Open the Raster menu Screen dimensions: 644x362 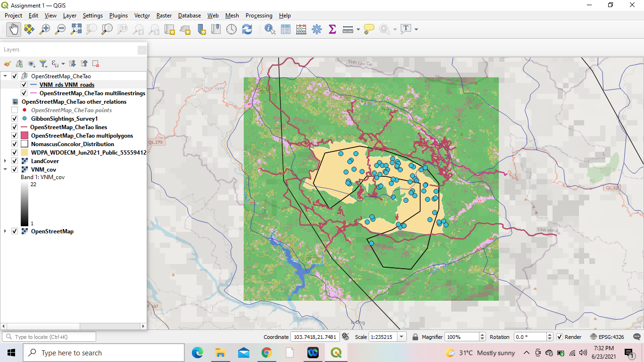tap(164, 16)
